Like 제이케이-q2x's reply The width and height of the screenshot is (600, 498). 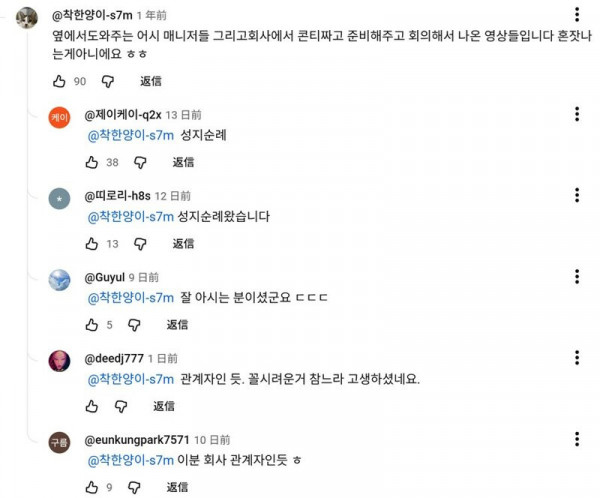click(91, 162)
